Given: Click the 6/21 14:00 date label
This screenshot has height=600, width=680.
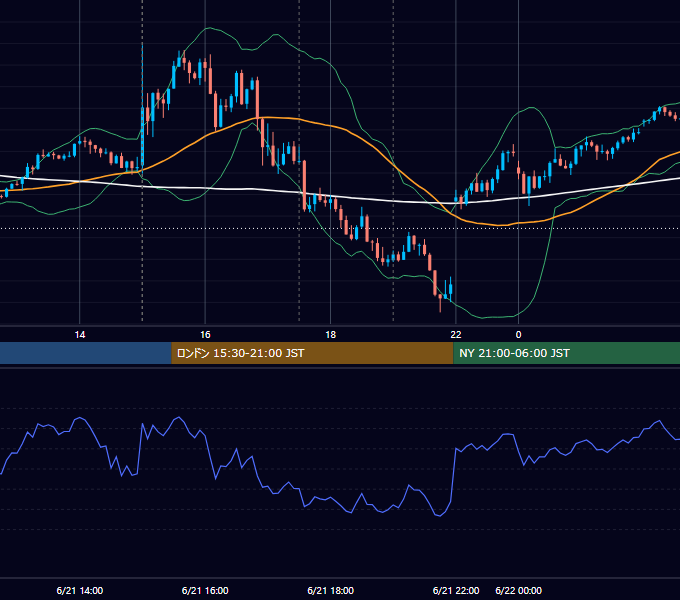Looking at the screenshot, I should pyautogui.click(x=80, y=590).
